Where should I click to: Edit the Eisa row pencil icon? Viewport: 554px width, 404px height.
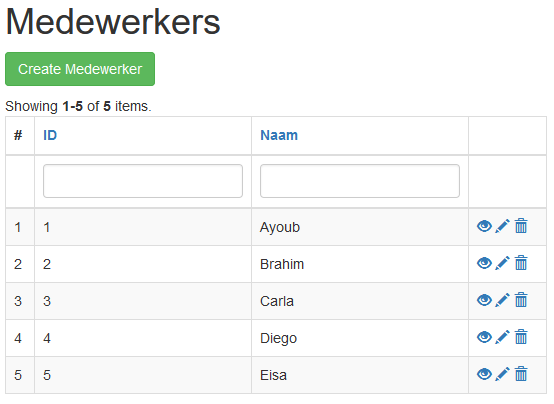502,374
